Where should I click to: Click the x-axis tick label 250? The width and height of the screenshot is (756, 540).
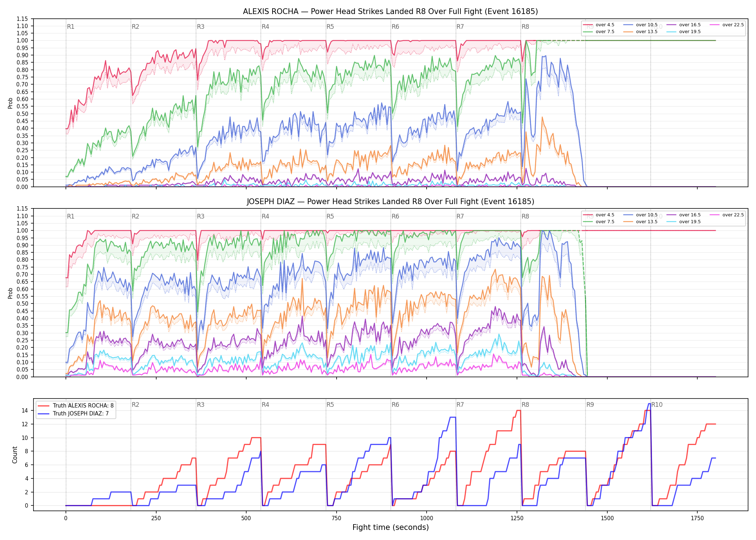pos(156,518)
